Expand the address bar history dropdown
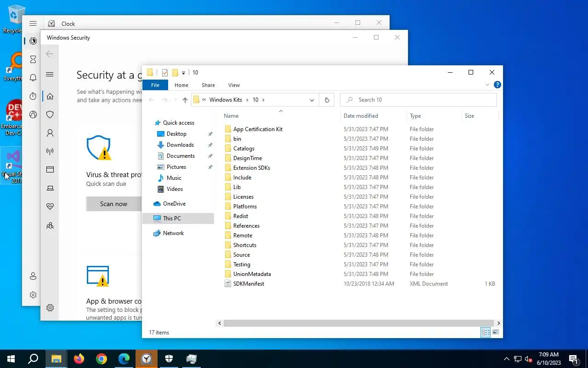The height and width of the screenshot is (368, 588). pos(312,100)
